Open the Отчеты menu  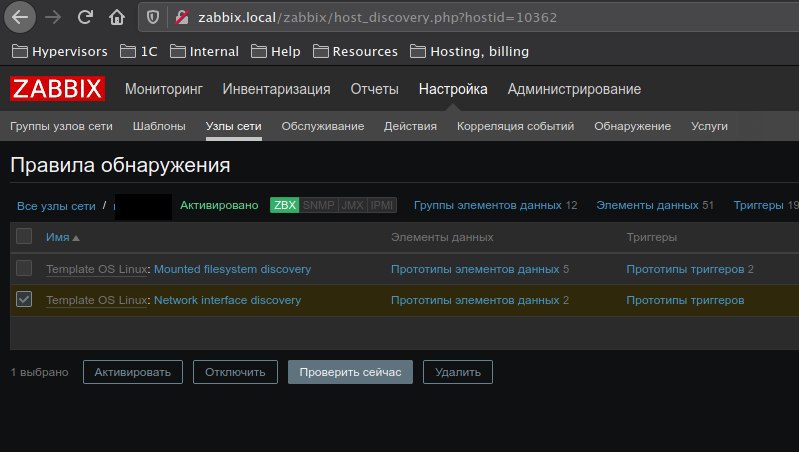(x=375, y=89)
